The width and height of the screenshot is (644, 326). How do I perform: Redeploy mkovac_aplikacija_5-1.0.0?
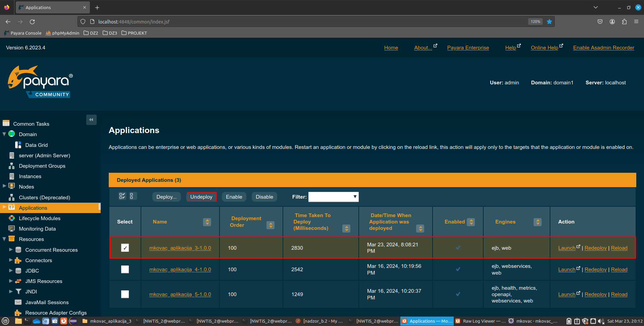595,294
